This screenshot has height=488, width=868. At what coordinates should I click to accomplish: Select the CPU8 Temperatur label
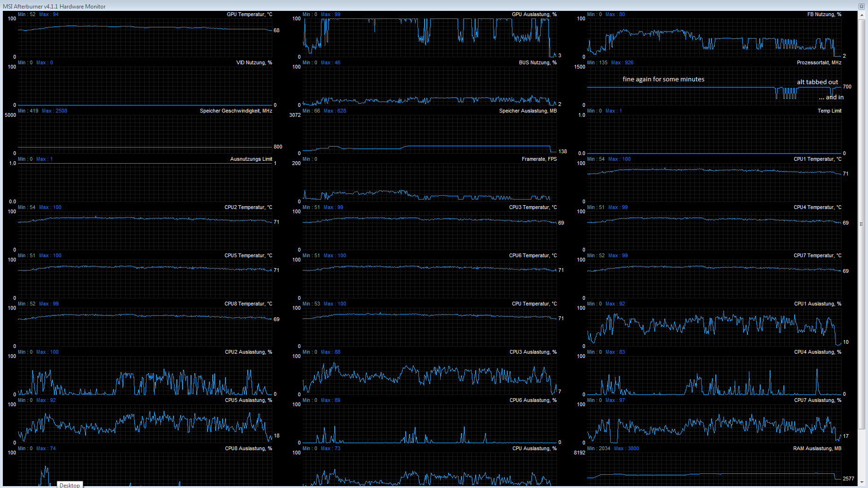click(x=248, y=304)
